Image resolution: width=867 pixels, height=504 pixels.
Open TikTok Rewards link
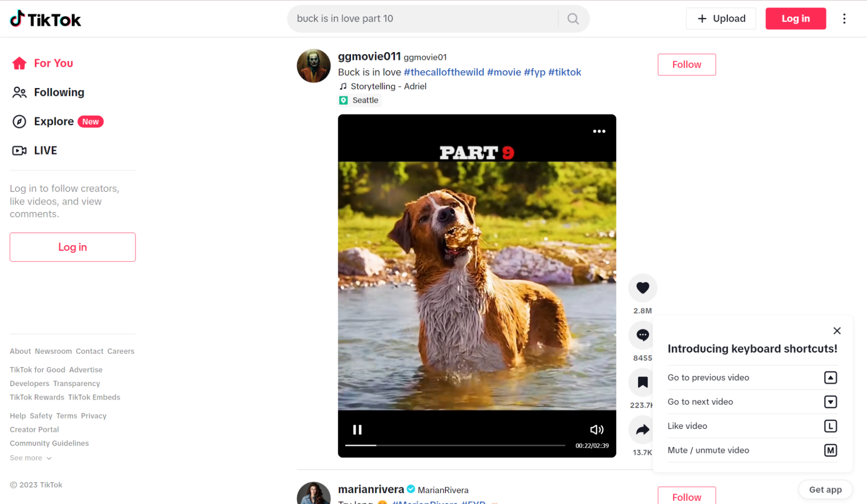click(x=37, y=397)
